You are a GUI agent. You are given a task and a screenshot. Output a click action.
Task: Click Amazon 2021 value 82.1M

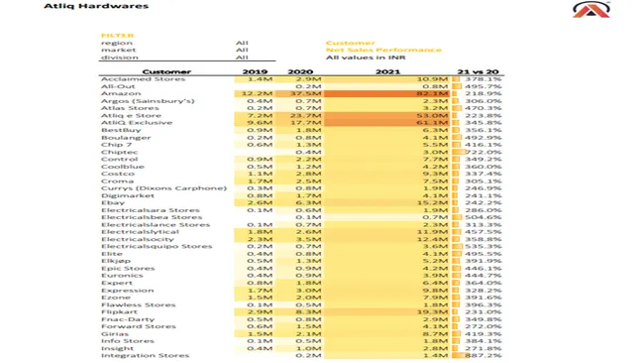432,93
